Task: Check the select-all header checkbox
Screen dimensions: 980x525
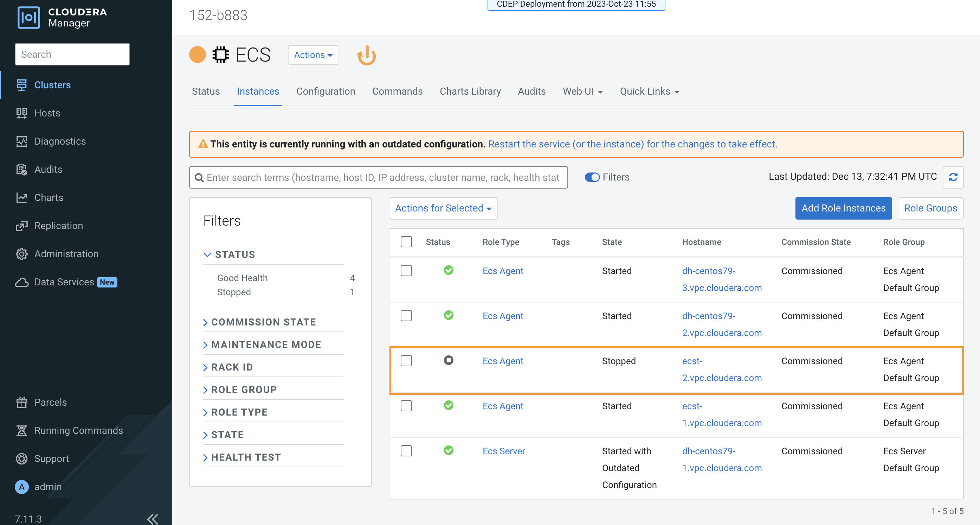Action: coord(406,242)
